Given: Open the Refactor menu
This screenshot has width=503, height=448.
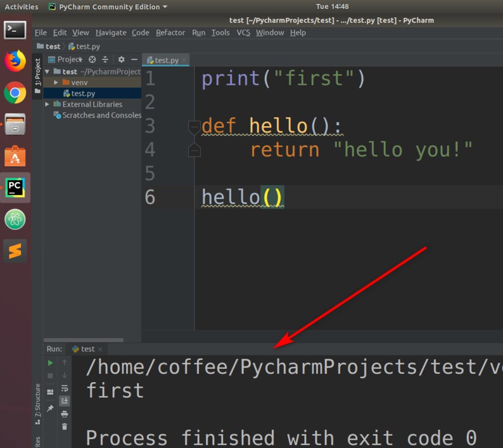Looking at the screenshot, I should click(x=170, y=33).
